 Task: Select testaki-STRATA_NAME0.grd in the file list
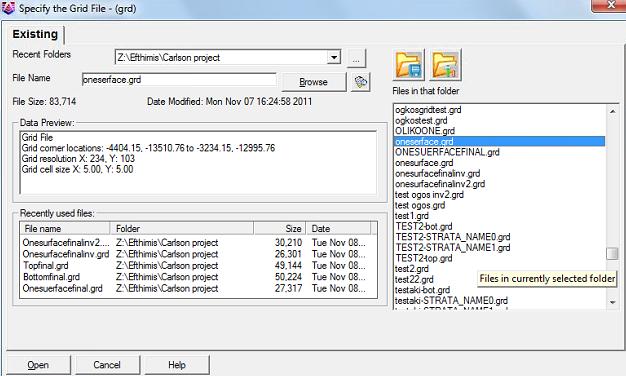[x=451, y=301]
